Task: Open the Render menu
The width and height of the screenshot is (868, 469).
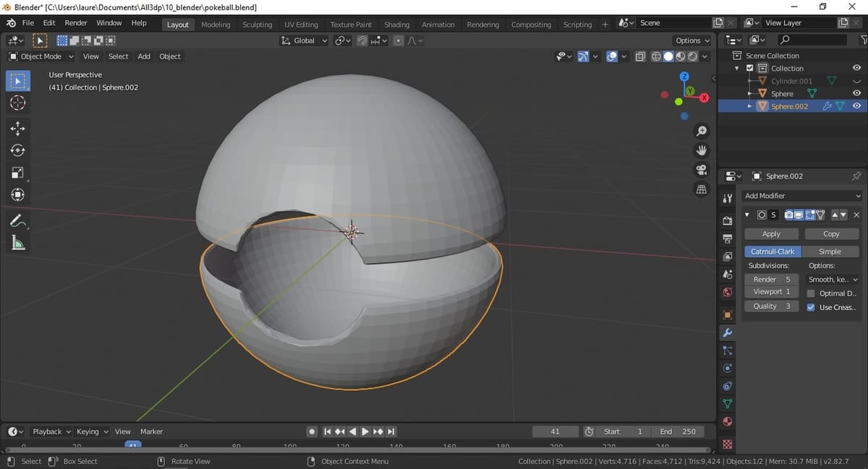Action: 76,23
